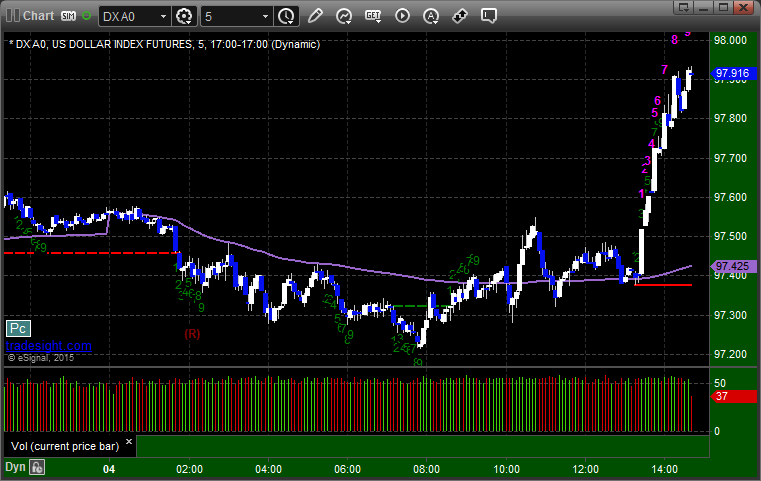Click the Dyn time-axis label

pos(15,467)
